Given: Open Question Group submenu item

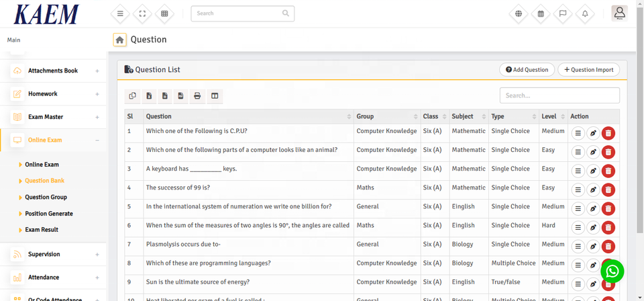Looking at the screenshot, I should [46, 197].
